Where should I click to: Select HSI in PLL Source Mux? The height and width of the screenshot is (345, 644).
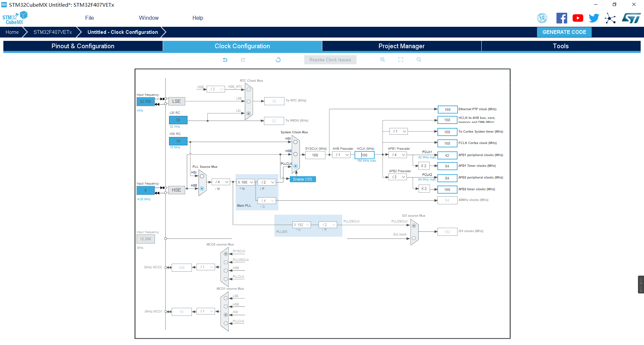coord(202,176)
